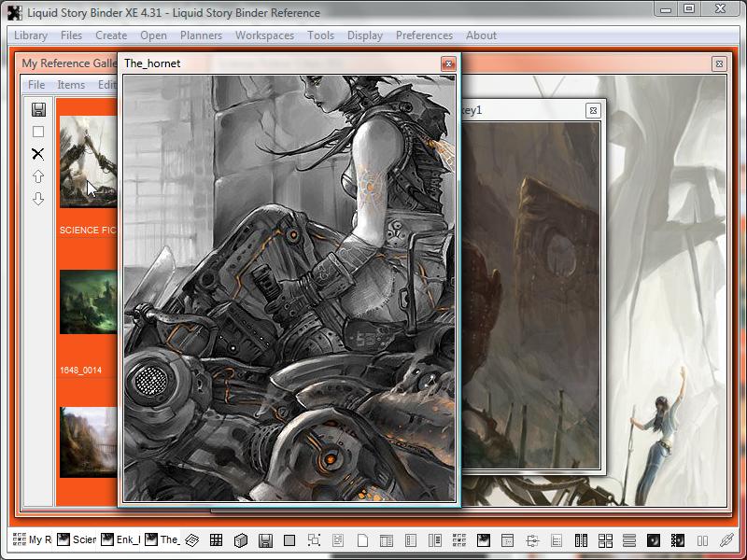Click the floppy disk icon in bottom toolbar
Image resolution: width=747 pixels, height=560 pixels.
pos(265,540)
